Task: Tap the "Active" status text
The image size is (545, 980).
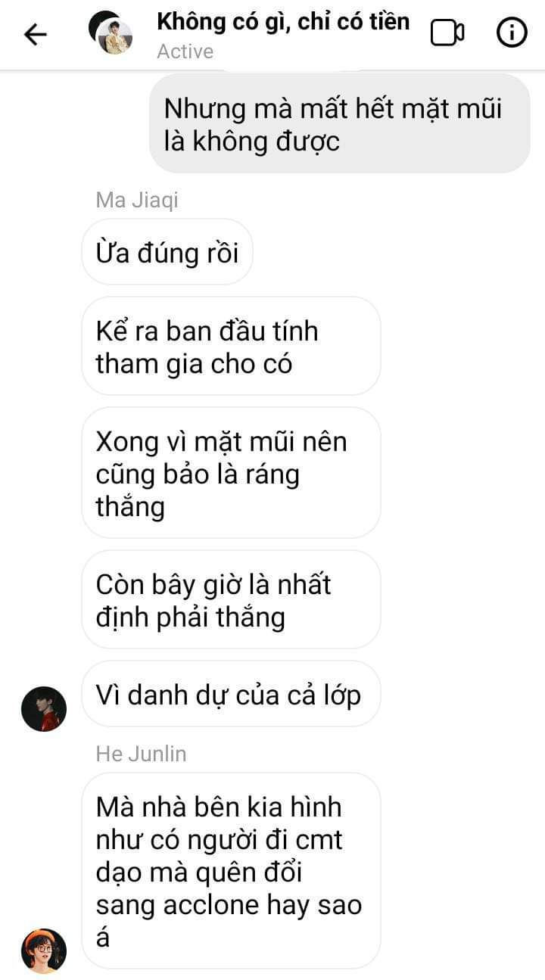Action: 185,51
